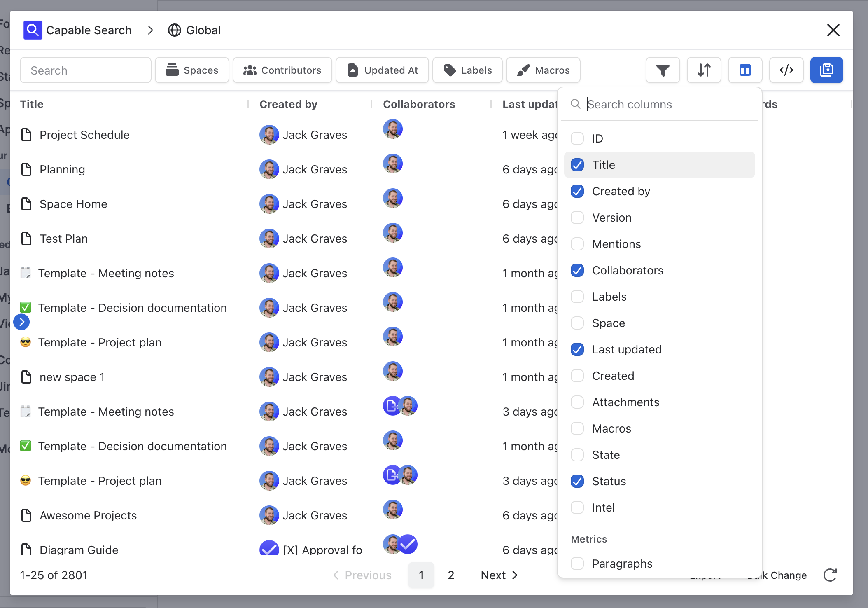Expand the blue sidebar chevron

pyautogui.click(x=21, y=322)
